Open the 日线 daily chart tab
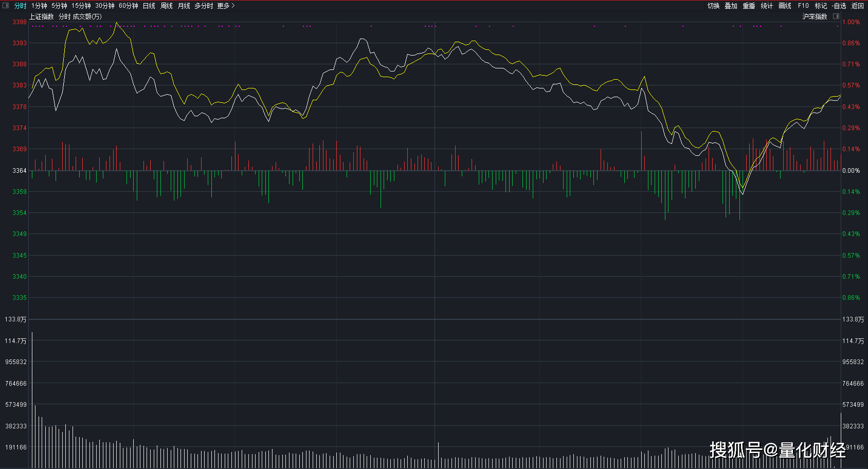 point(149,6)
